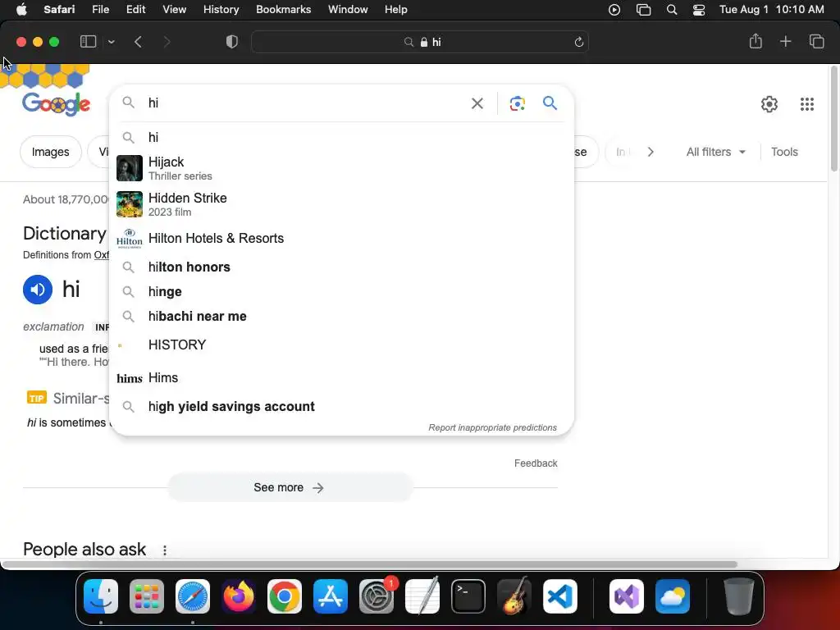Image resolution: width=840 pixels, height=630 pixels.
Task: Open People also ask options menu
Action: (164, 550)
